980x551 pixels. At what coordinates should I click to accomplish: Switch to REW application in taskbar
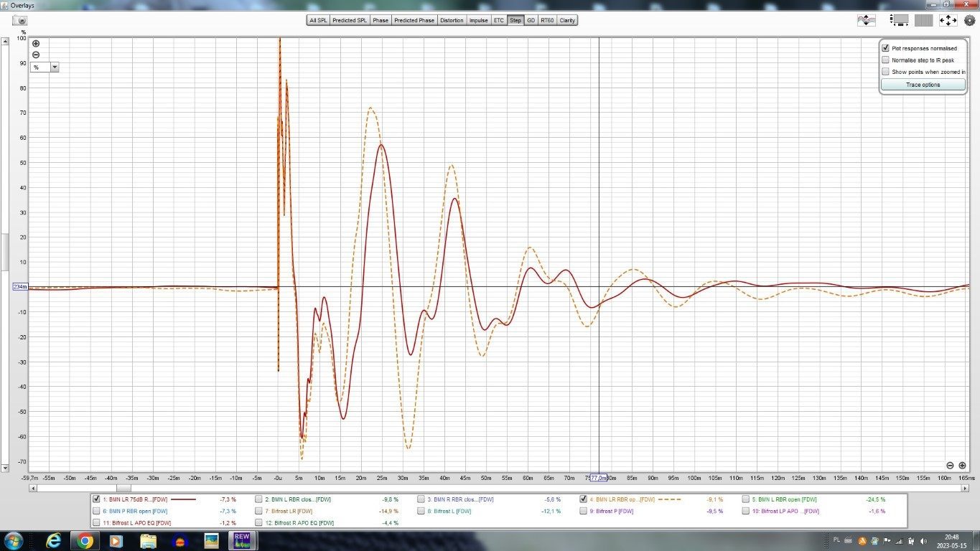(241, 540)
